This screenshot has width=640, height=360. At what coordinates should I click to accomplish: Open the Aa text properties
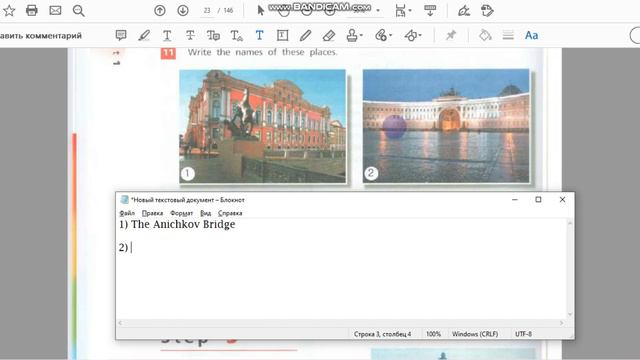pyautogui.click(x=531, y=36)
